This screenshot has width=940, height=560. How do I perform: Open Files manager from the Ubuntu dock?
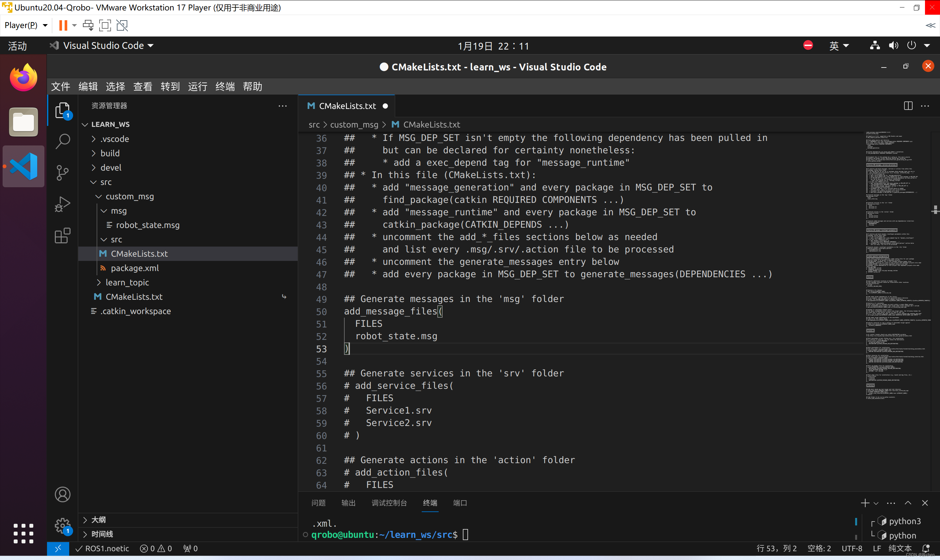[x=23, y=122]
